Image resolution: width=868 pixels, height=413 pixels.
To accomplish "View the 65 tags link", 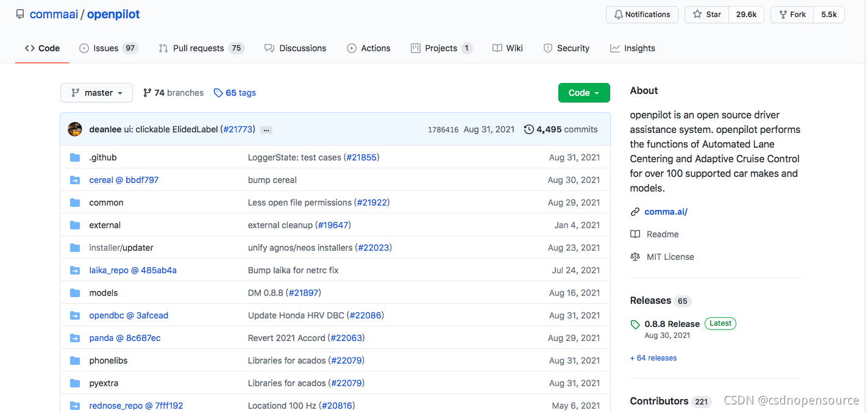I will [235, 93].
